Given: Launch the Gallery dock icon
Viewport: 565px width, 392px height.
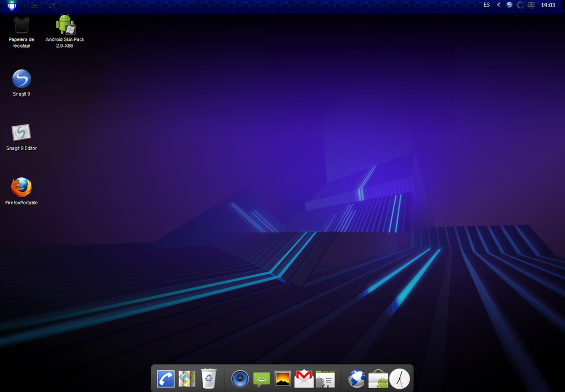Looking at the screenshot, I should click(x=282, y=379).
